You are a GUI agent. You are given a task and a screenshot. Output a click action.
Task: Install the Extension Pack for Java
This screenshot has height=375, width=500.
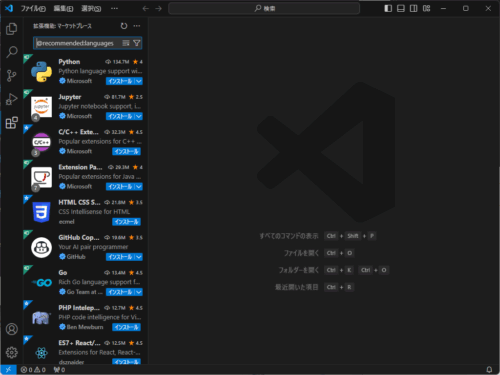(120, 186)
